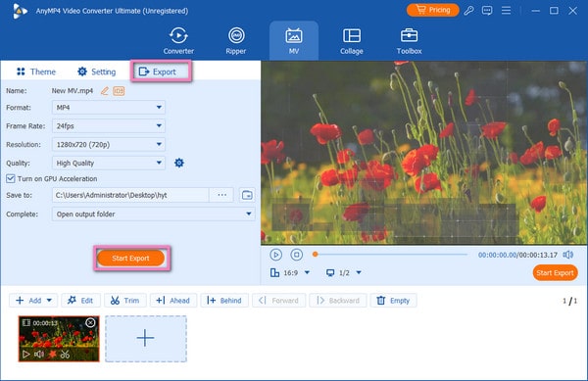
Task: Click the scissors icon on the clip thumbnail
Action: (x=65, y=354)
